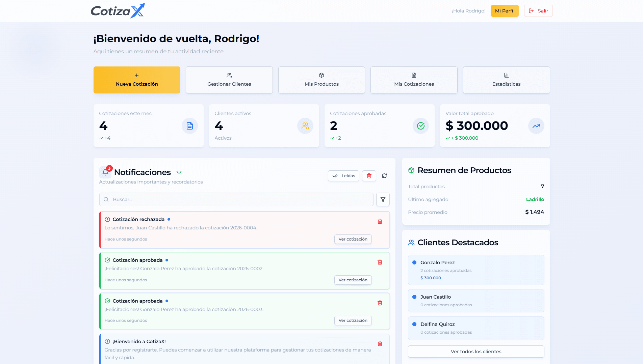Click the logout arrow icon beside Salir

coord(531,10)
